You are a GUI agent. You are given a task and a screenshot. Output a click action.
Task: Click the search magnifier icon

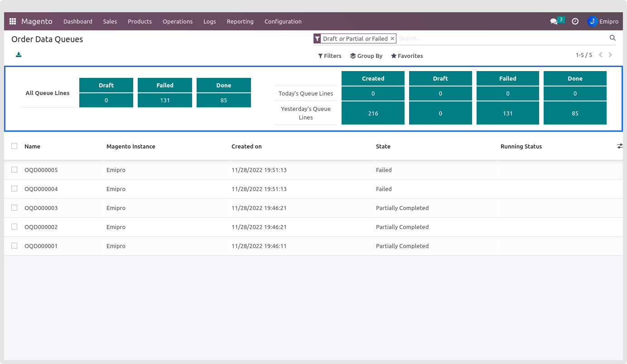click(x=613, y=38)
